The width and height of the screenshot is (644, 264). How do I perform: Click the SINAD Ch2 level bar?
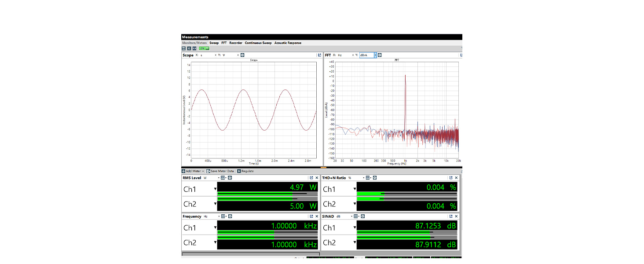[x=406, y=238]
